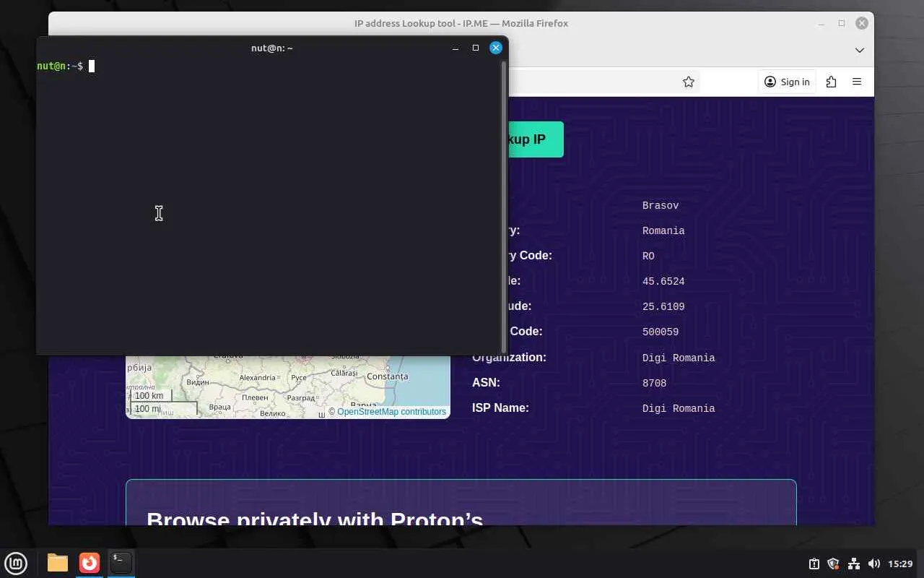The height and width of the screenshot is (578, 924).
Task: Click the ISP Name: label
Action: [500, 408]
